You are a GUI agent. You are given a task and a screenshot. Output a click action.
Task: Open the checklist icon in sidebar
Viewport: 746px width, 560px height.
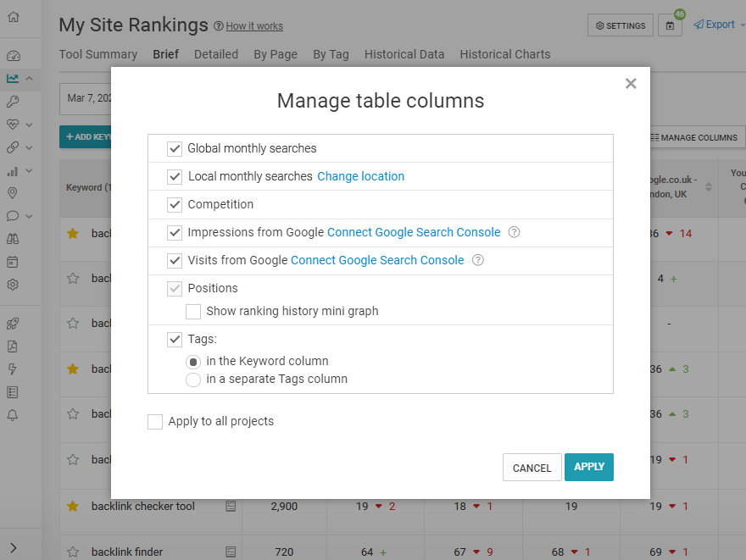pos(13,392)
